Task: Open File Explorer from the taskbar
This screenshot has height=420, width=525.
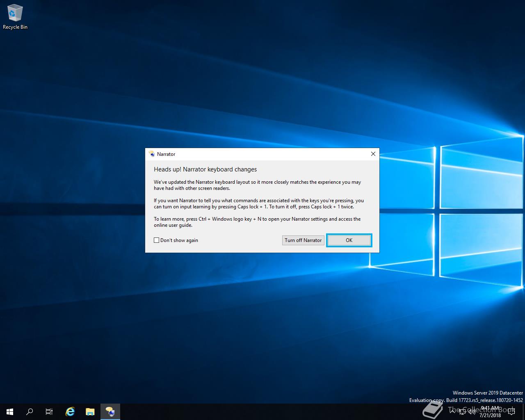Action: 90,412
